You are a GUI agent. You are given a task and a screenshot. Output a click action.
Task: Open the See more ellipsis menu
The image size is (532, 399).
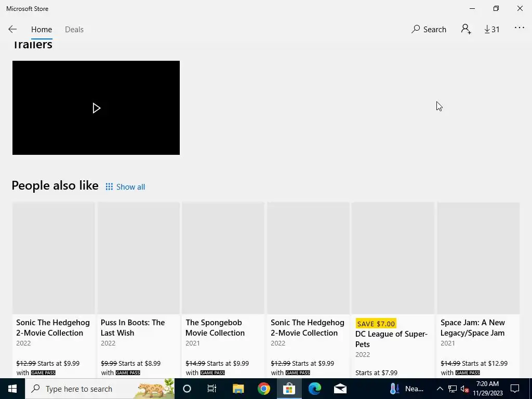(519, 28)
